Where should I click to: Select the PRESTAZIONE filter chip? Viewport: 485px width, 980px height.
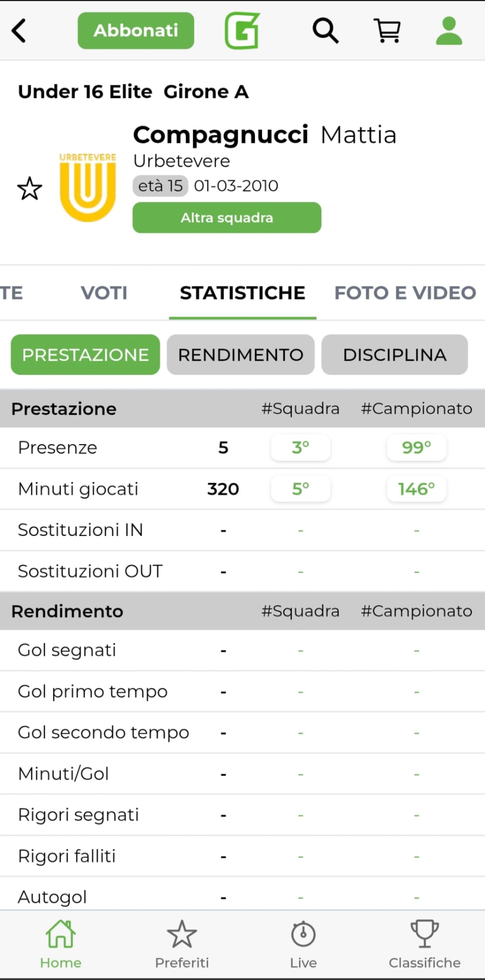(85, 355)
